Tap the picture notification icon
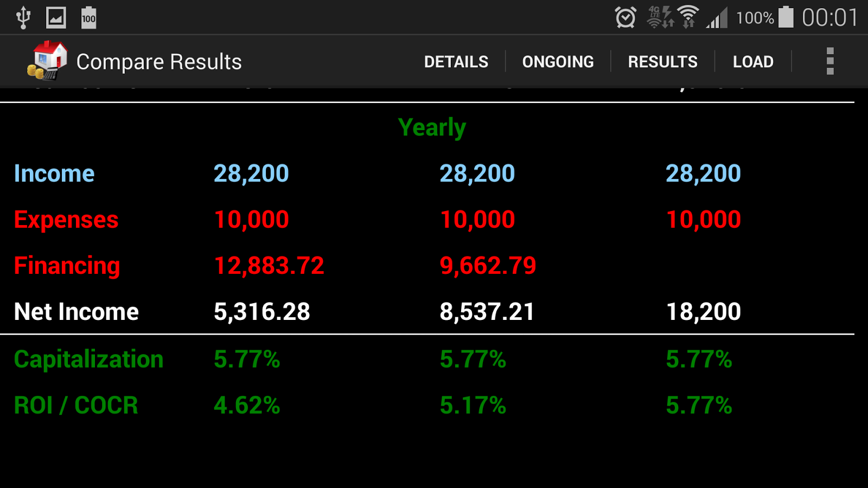Image resolution: width=868 pixels, height=488 pixels. coord(56,18)
